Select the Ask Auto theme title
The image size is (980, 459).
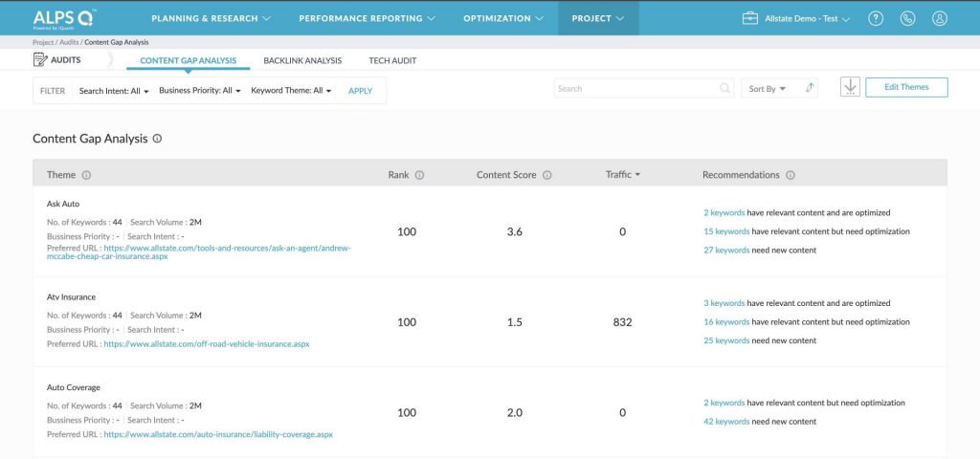pyautogui.click(x=63, y=204)
